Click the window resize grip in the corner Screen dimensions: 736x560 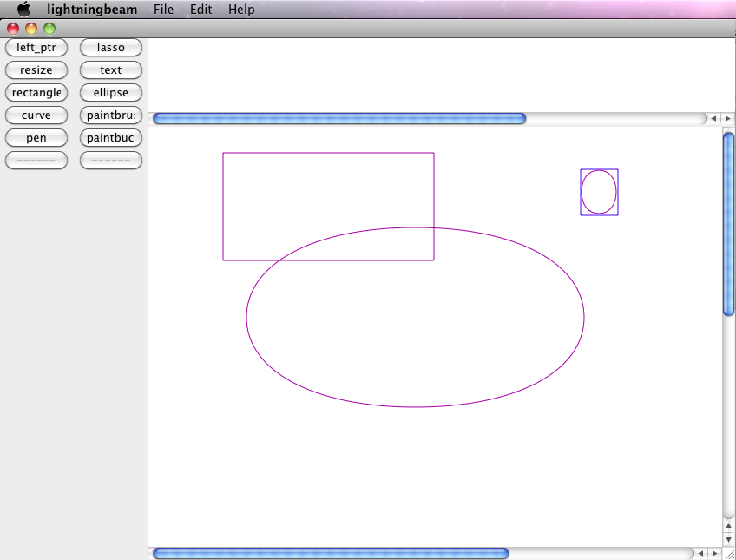(x=729, y=554)
